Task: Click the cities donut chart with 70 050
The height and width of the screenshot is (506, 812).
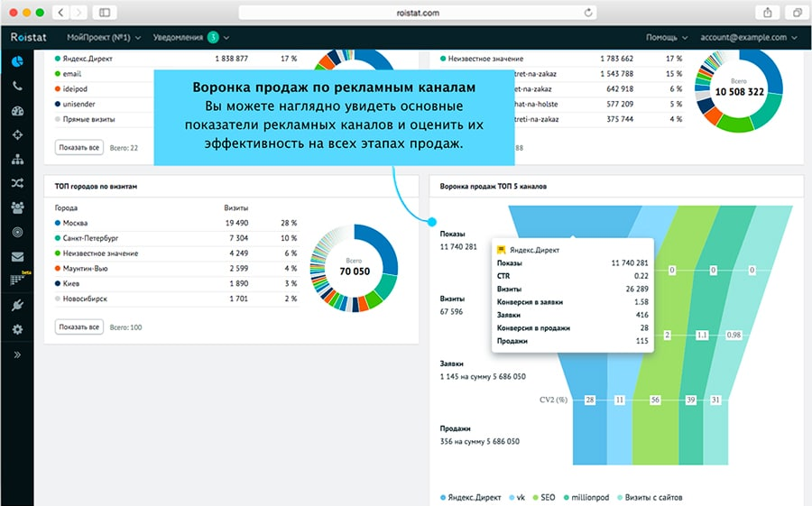Action: coord(355,268)
